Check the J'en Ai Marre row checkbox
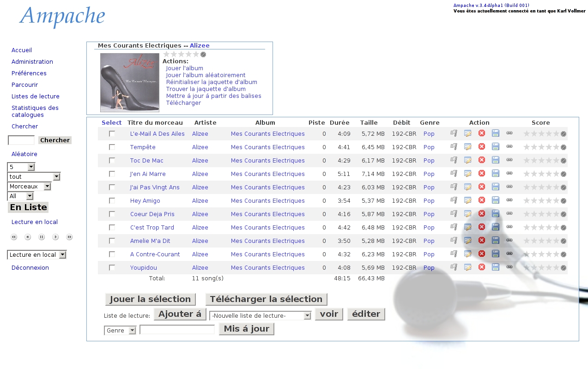Viewport: 588px width, 369px height. [112, 174]
